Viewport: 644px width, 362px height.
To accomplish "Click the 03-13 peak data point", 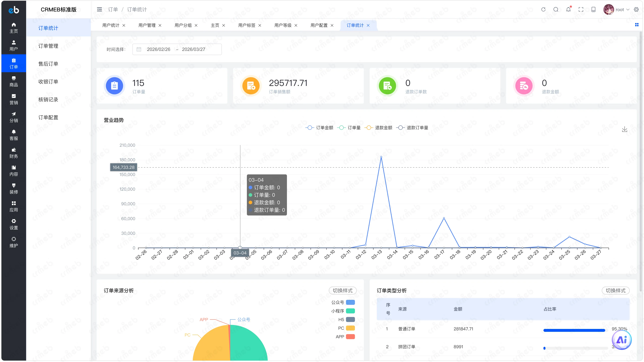I will pyautogui.click(x=381, y=157).
